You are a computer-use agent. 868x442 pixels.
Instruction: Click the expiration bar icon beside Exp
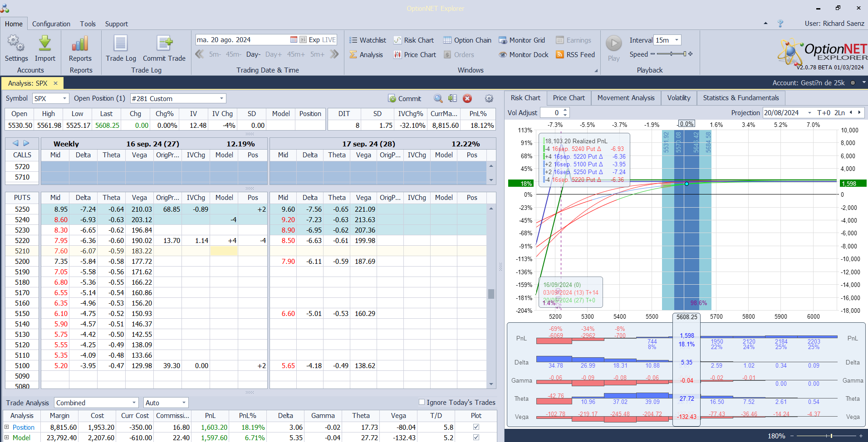coord(303,40)
